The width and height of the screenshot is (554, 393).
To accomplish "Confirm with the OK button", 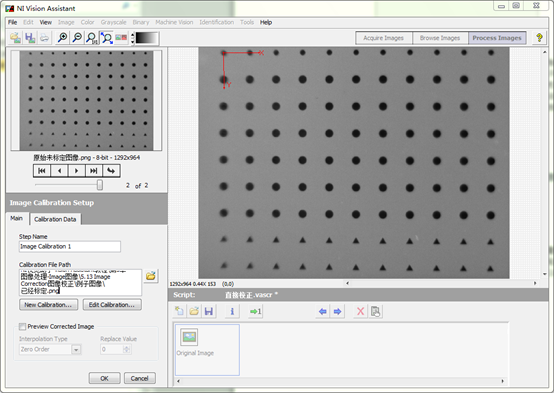I will tap(104, 378).
